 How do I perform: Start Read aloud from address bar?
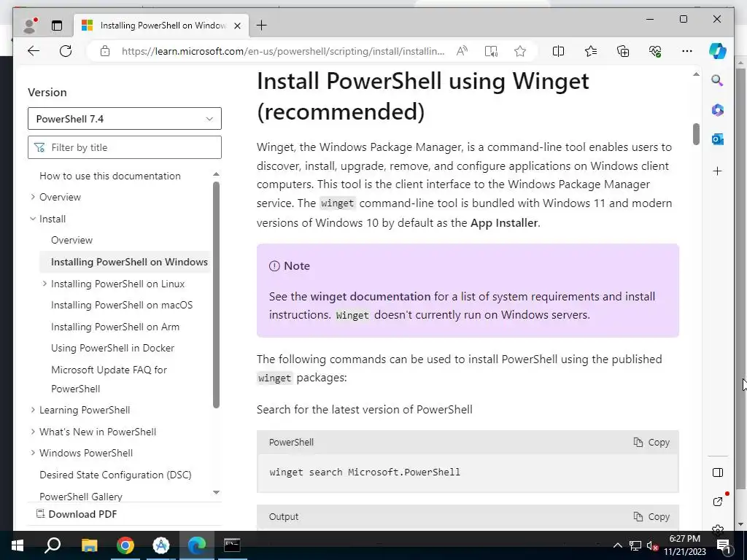click(462, 51)
